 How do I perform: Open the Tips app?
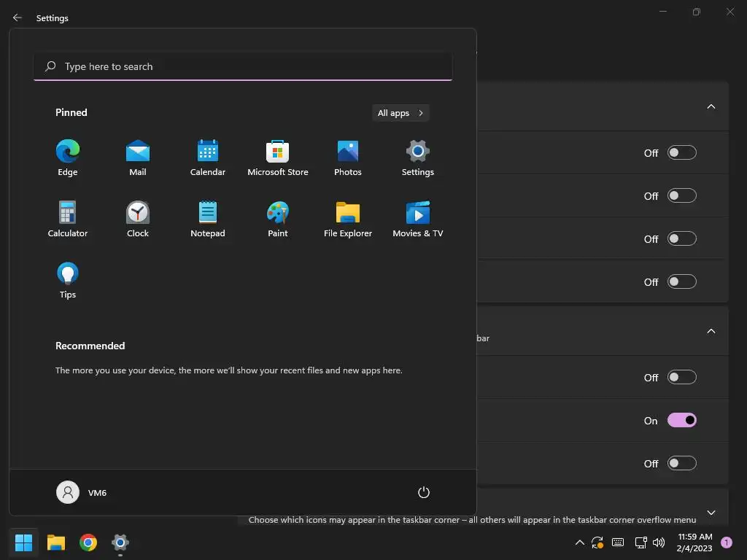pos(68,281)
